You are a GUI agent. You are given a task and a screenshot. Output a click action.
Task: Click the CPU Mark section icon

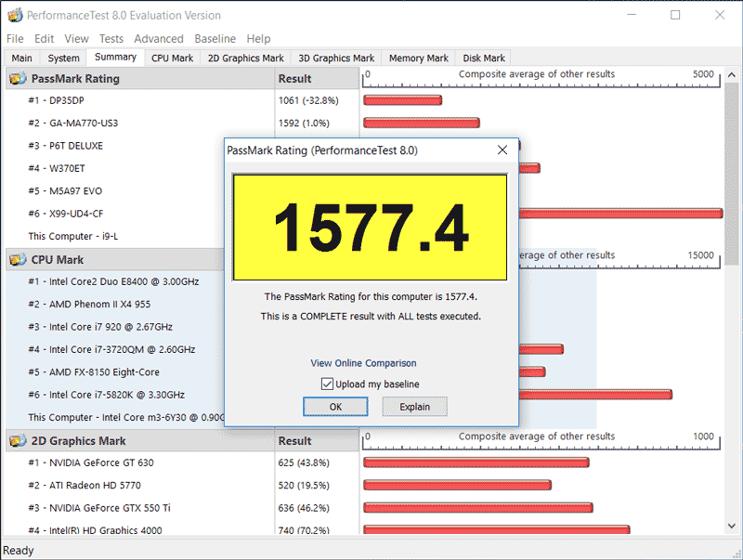click(x=18, y=260)
